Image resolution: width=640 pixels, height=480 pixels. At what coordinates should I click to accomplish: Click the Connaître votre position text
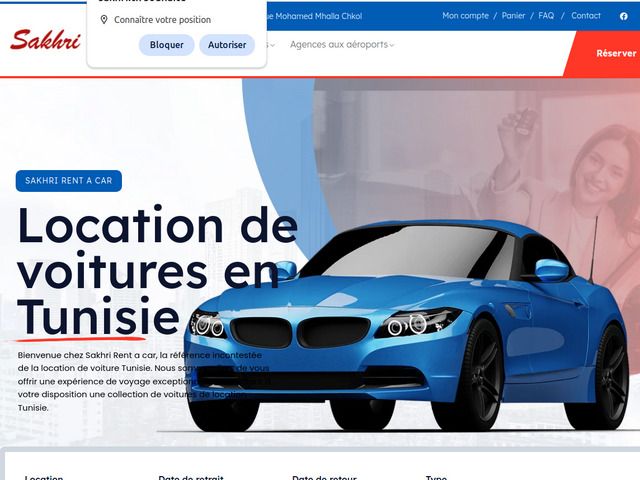point(162,20)
